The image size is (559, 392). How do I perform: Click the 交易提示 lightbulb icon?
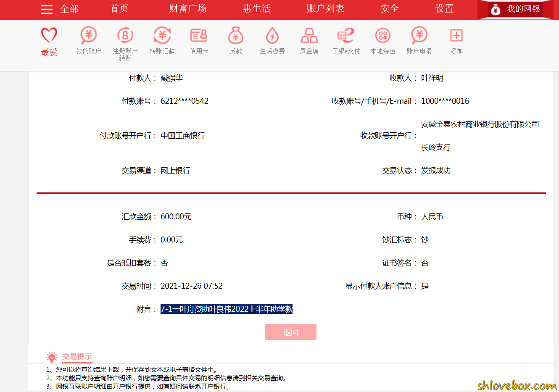click(52, 358)
